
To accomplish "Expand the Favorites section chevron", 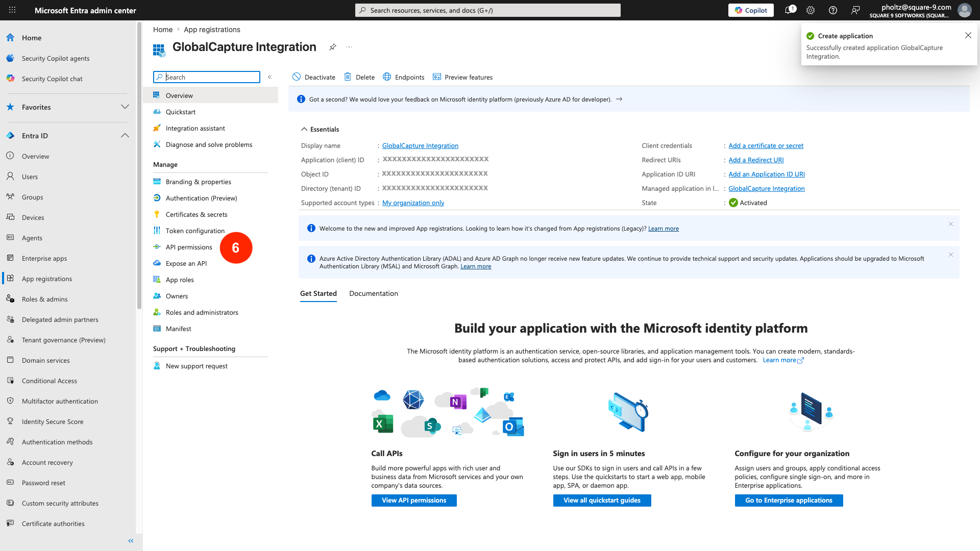I will (125, 107).
